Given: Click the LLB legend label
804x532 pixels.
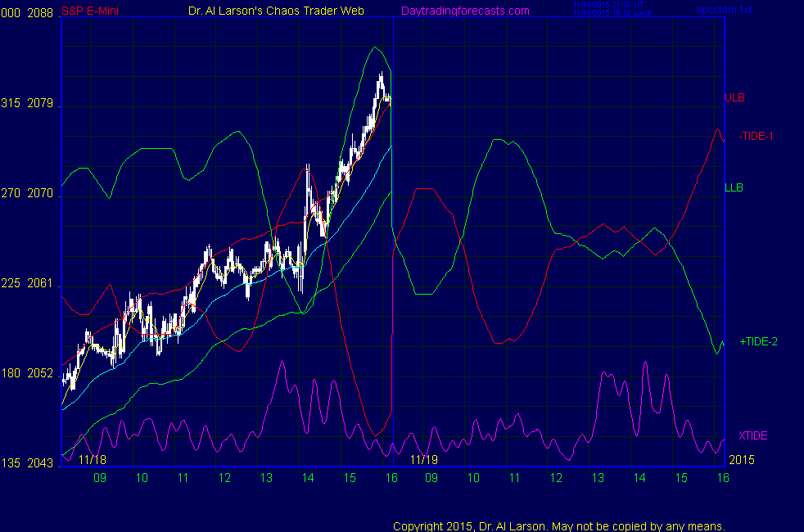Looking at the screenshot, I should tap(734, 187).
